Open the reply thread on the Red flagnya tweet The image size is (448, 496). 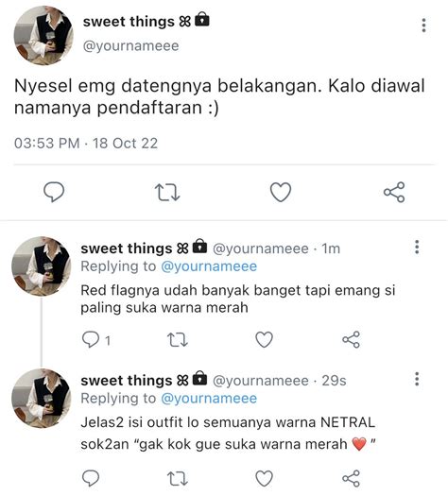pyautogui.click(x=95, y=340)
